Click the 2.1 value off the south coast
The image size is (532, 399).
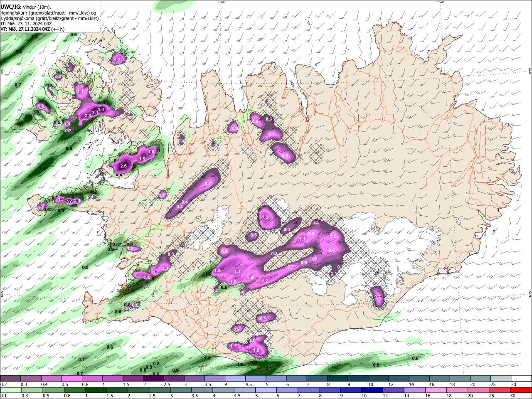[x=268, y=368]
